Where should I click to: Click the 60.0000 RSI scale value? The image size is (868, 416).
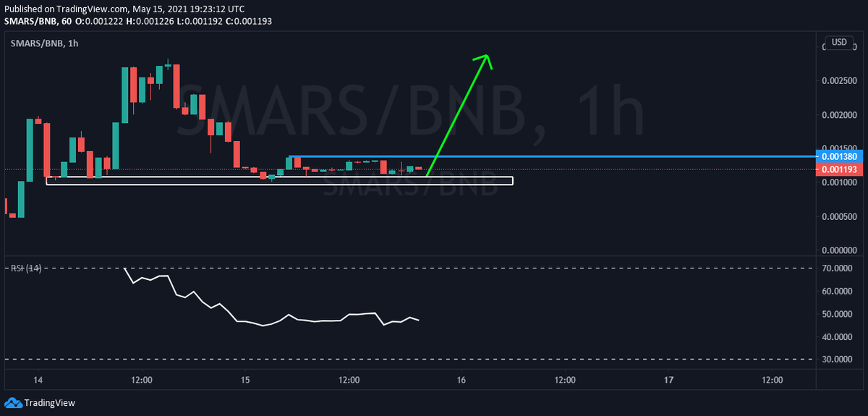(839, 291)
